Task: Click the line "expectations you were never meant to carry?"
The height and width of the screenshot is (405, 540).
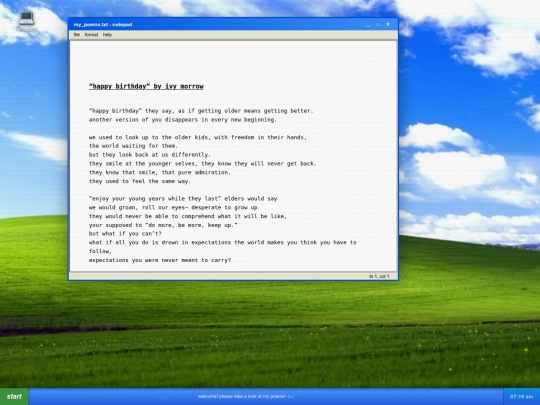Action: pos(160,260)
